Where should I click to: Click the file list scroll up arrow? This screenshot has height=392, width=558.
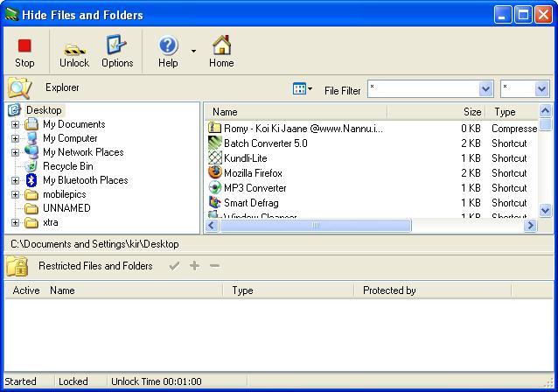(545, 111)
